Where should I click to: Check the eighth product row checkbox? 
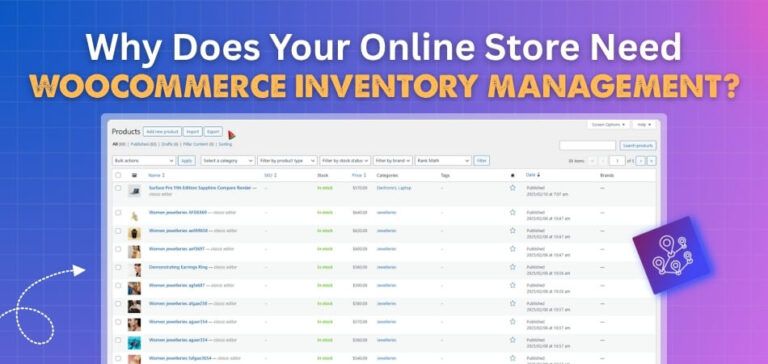(118, 322)
